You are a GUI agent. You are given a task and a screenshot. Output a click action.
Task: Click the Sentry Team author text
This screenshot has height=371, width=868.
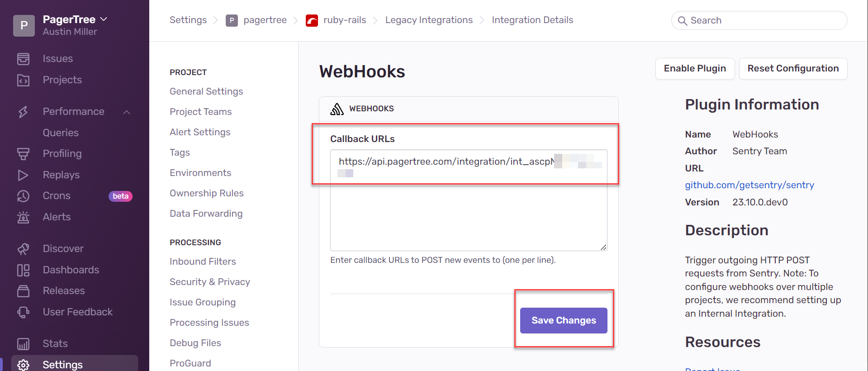[759, 151]
